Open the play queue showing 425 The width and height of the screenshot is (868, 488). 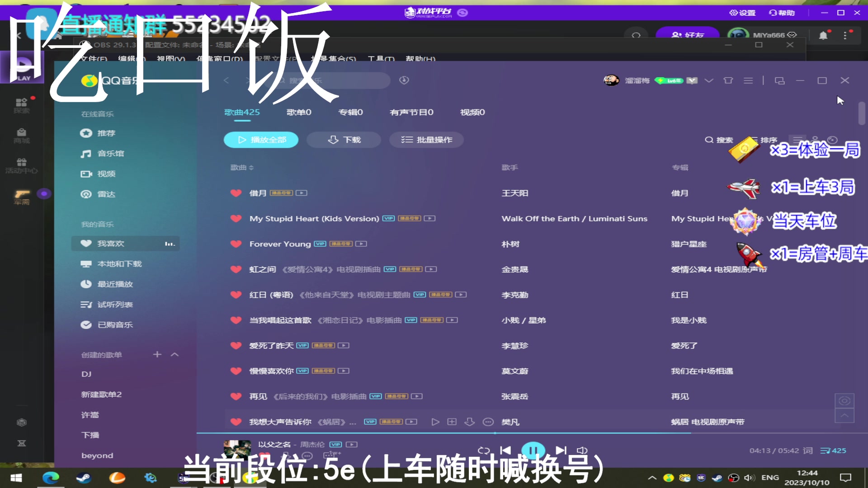833,450
